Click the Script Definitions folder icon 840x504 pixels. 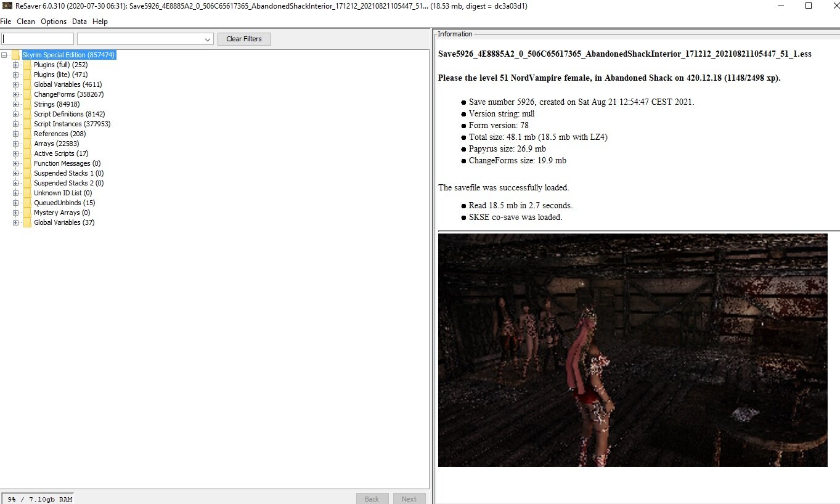click(x=28, y=114)
